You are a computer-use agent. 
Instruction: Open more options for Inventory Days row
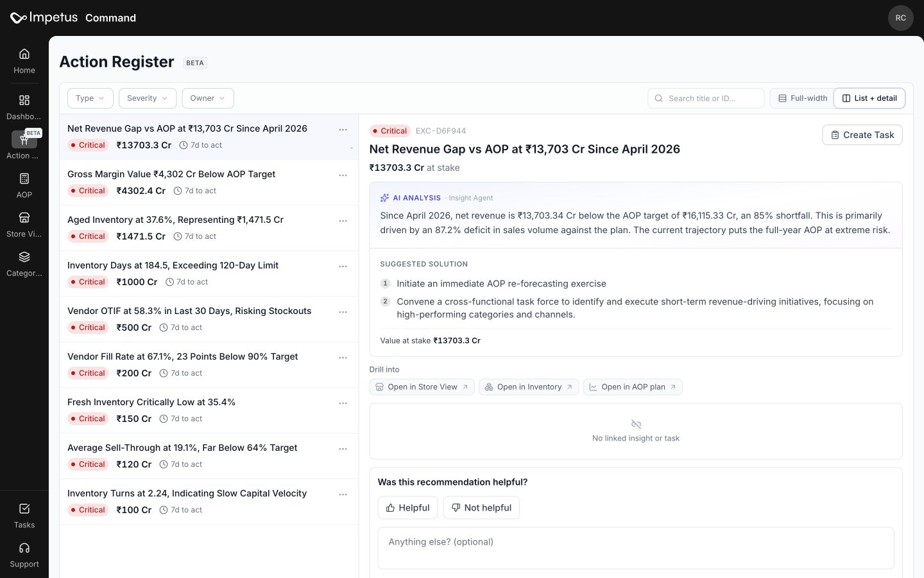(343, 267)
